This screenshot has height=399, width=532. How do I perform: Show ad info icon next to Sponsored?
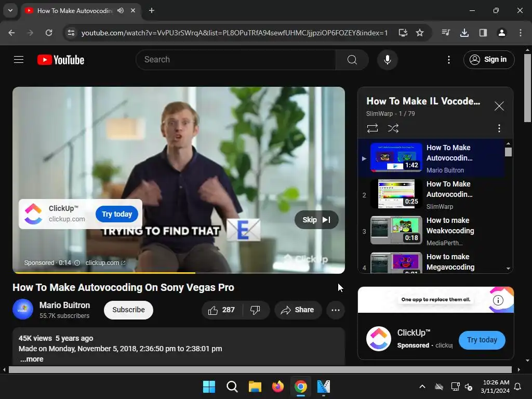(77, 262)
